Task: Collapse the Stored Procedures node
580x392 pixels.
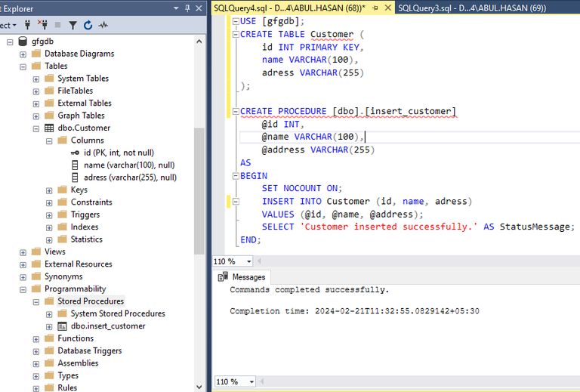Action: [36, 302]
